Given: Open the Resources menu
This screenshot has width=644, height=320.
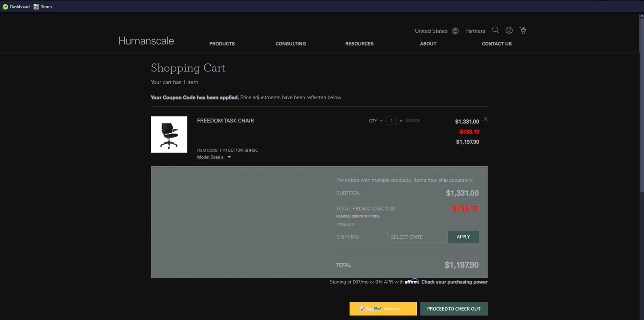Looking at the screenshot, I should pyautogui.click(x=359, y=44).
